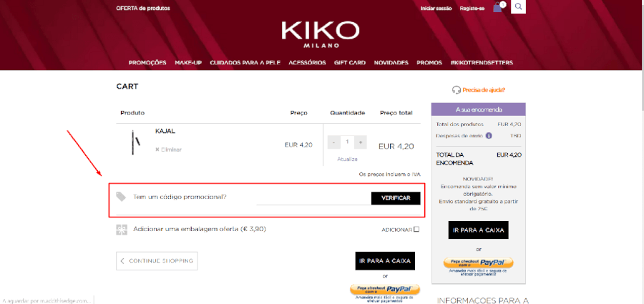Decrease Kajal quantity with minus button
This screenshot has width=644, height=304.
coord(334,142)
